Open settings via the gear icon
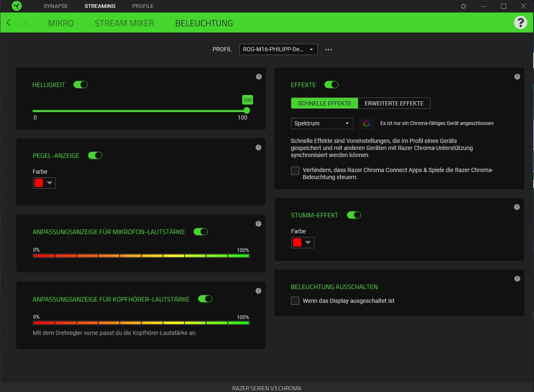534x392 pixels. point(464,6)
